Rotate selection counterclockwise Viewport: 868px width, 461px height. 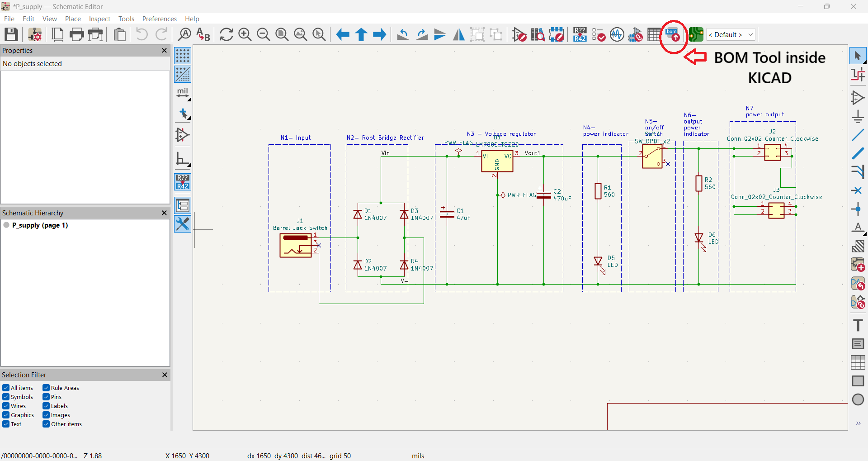pos(403,34)
